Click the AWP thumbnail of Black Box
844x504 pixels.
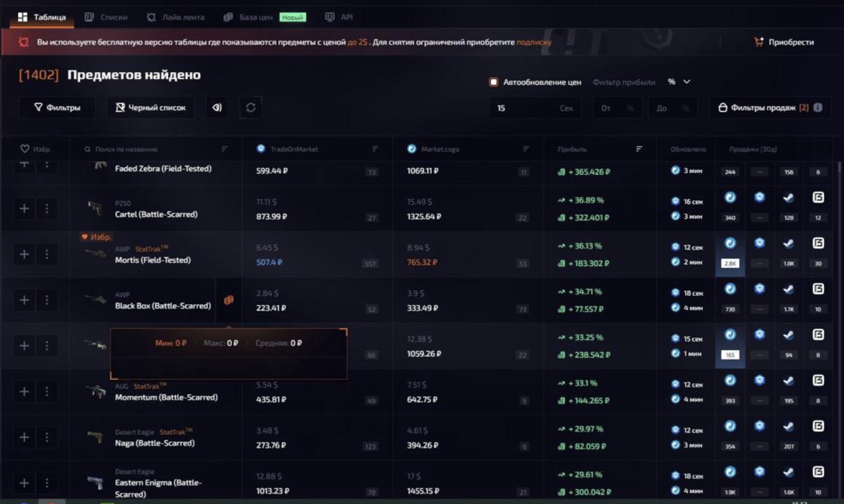pos(95,299)
